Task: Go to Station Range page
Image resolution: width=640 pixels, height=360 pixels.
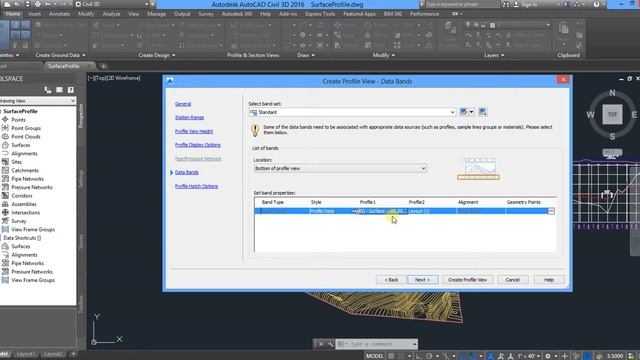Action: pyautogui.click(x=189, y=118)
